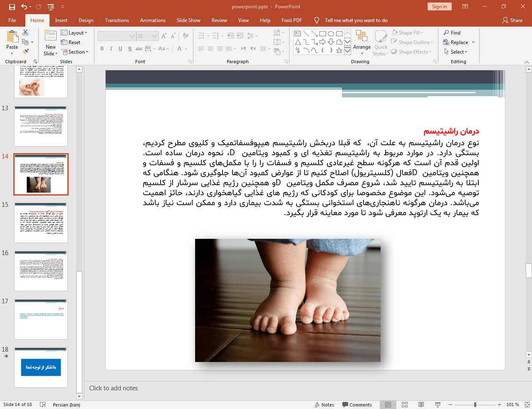The height and width of the screenshot is (409, 532).
Task: Click the Tell me lightbulb icon
Action: pos(317,20)
